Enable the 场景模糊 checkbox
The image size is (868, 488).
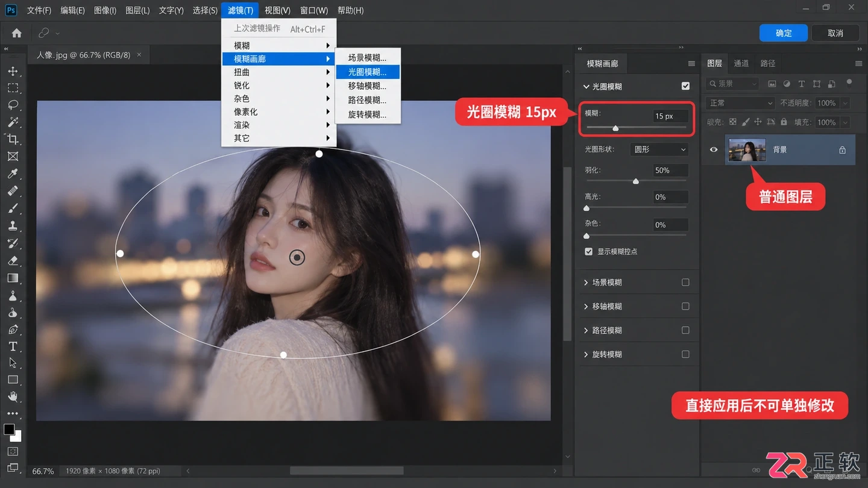coord(685,282)
